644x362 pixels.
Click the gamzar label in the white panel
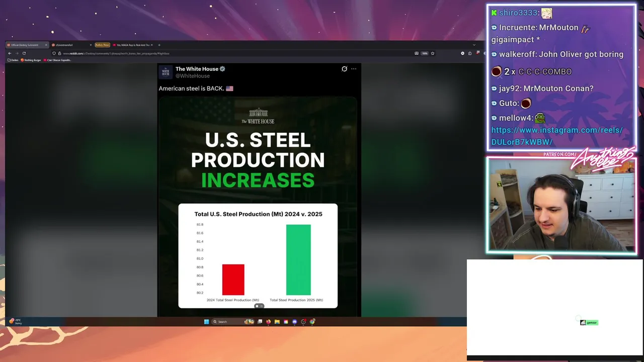[x=589, y=322]
